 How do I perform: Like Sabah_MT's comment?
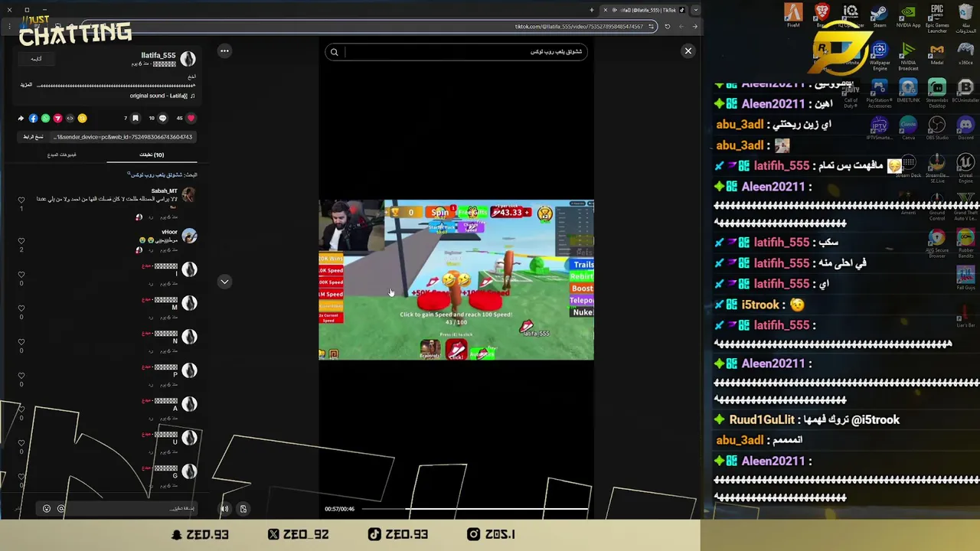coord(21,200)
